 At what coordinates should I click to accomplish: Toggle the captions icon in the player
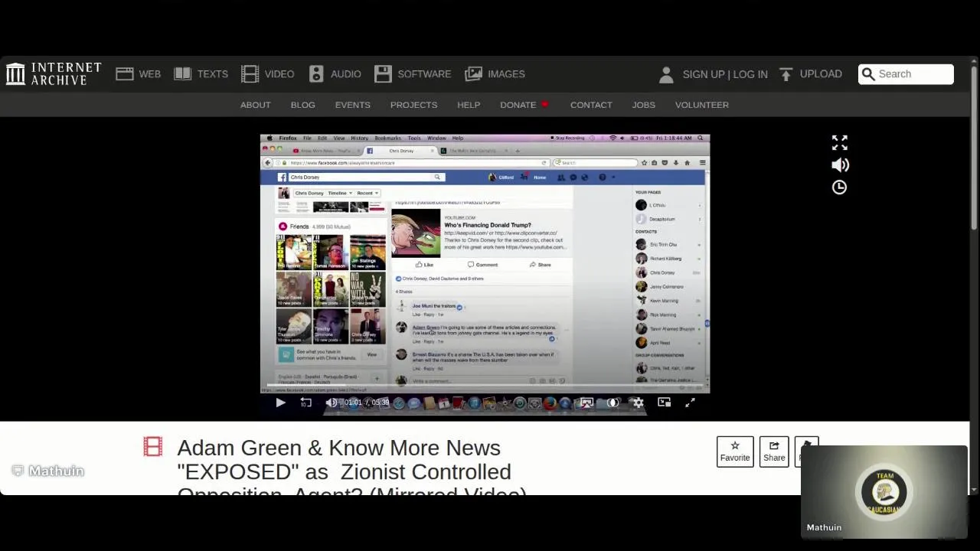pyautogui.click(x=612, y=403)
